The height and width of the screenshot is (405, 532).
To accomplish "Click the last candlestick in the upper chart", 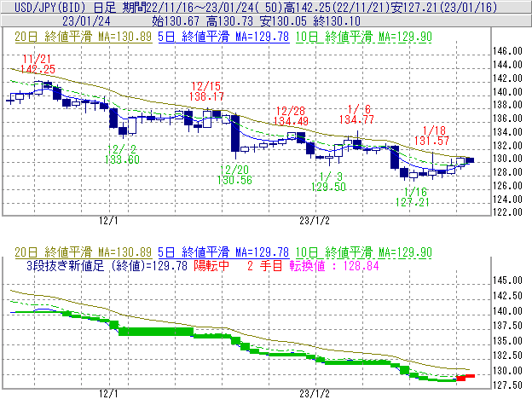I will click(x=470, y=160).
